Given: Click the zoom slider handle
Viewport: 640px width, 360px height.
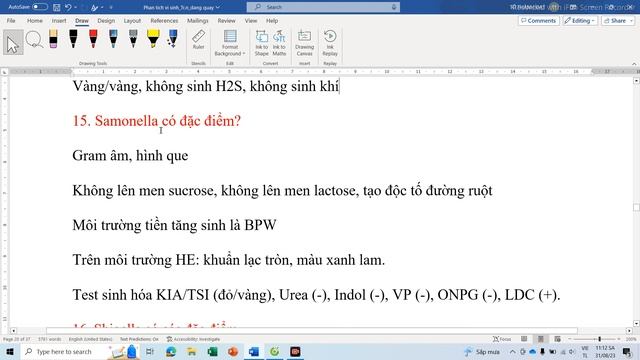Looking at the screenshot, I should pyautogui.click(x=599, y=339).
